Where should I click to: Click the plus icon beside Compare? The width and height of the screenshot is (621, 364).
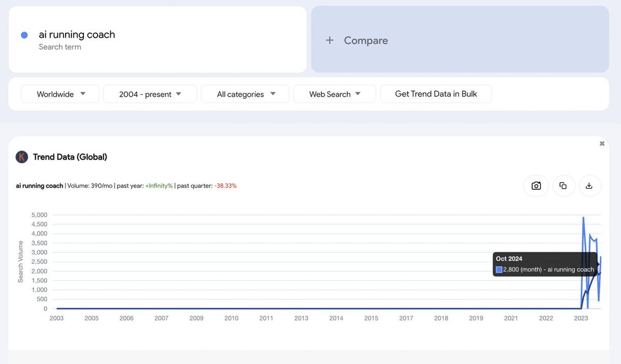click(x=329, y=41)
